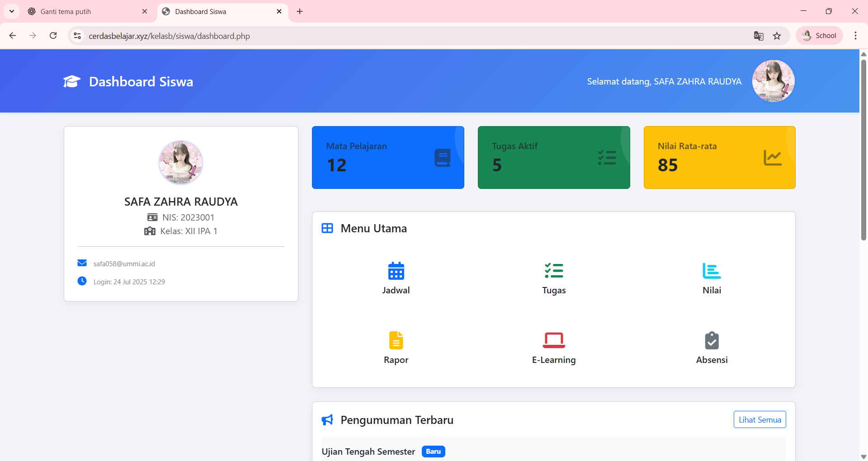Click the Mata Pelajaran blue card

(x=387, y=157)
